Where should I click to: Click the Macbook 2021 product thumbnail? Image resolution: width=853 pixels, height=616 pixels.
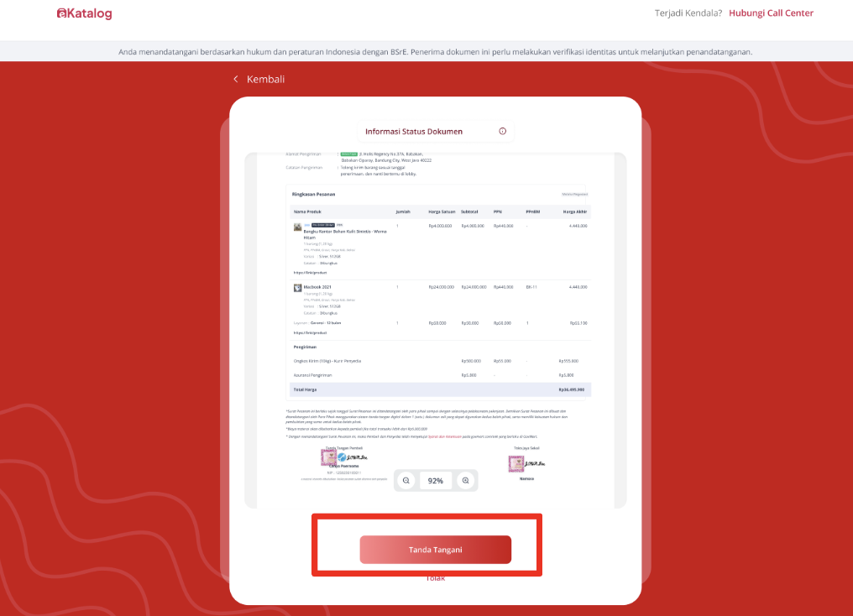pos(297,288)
